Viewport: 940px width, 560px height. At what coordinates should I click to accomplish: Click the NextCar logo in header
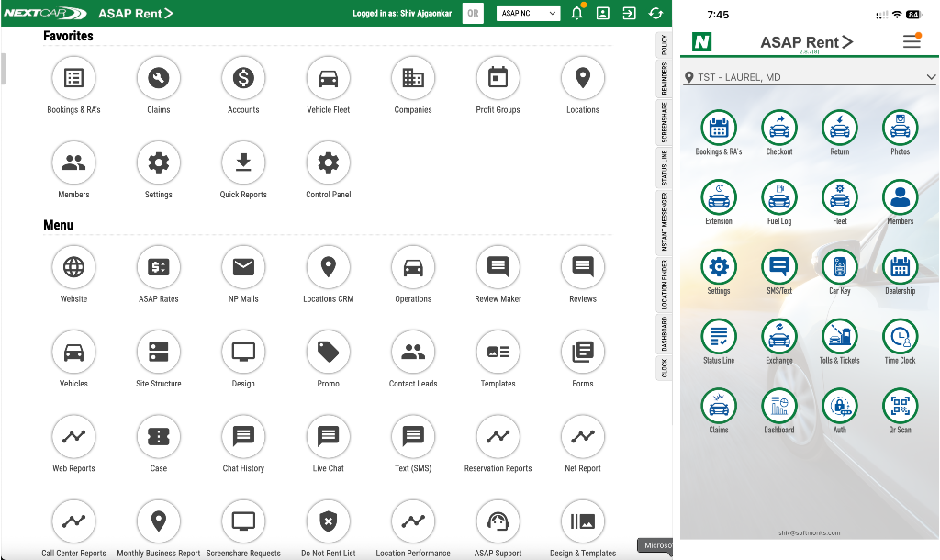click(44, 14)
